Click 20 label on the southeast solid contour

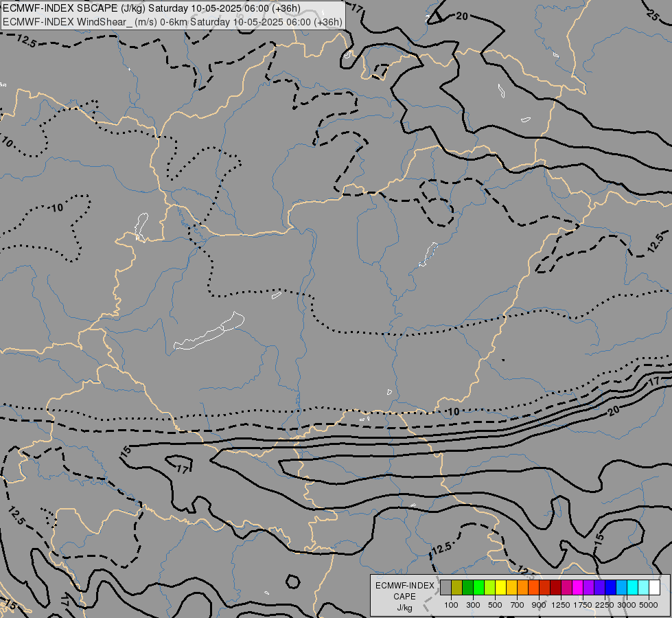[614, 411]
